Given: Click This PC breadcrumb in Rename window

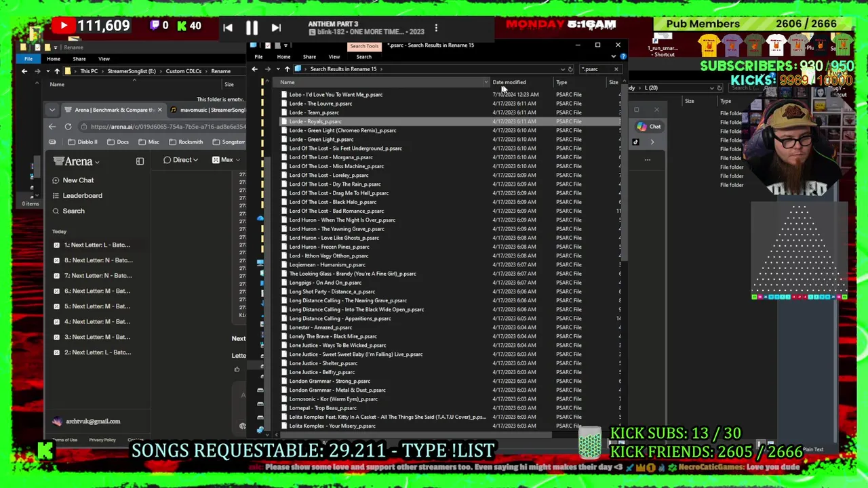Looking at the screenshot, I should [x=89, y=71].
